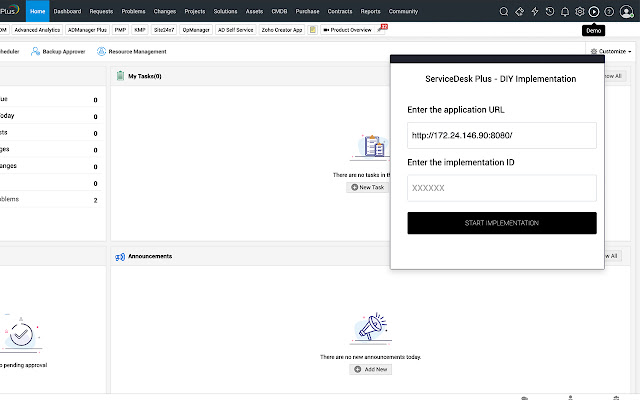Open the Reports tab
The image size is (640, 400).
tap(371, 11)
